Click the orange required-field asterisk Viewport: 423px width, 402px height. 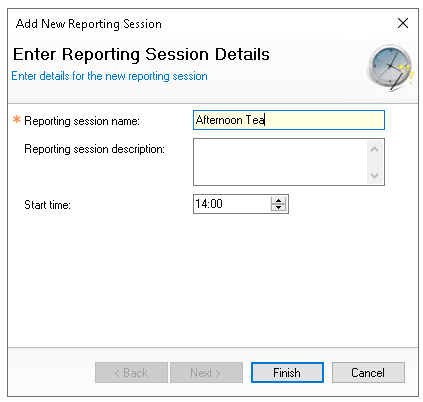tap(17, 119)
